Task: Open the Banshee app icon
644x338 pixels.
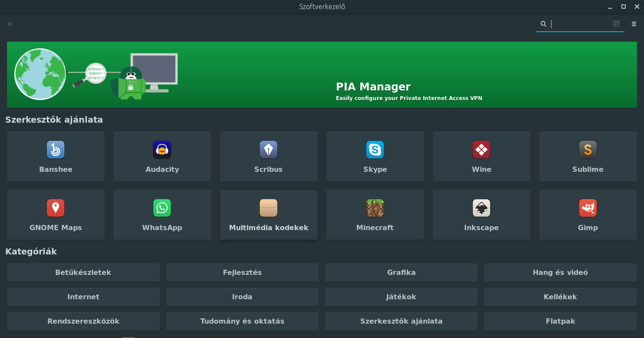Action: pyautogui.click(x=56, y=150)
